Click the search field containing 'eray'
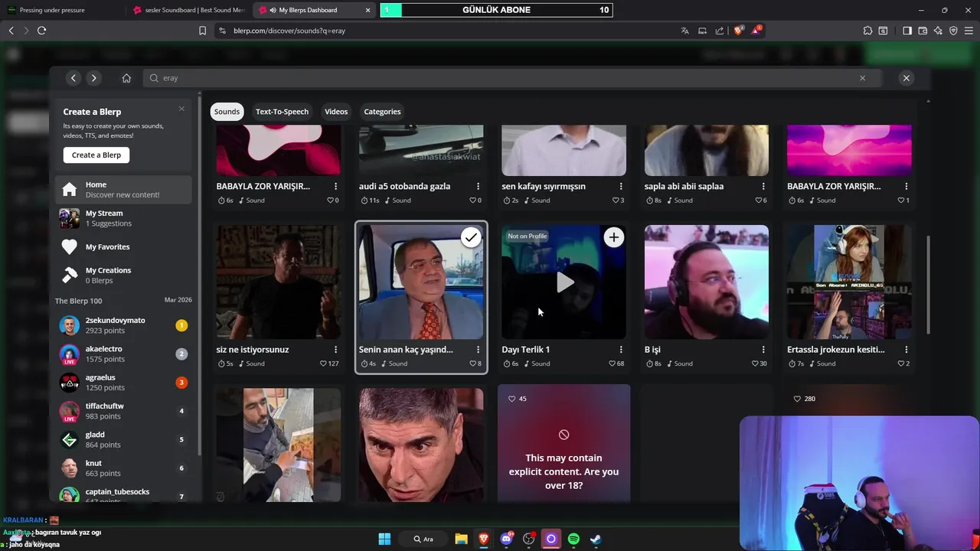Viewport: 980px width, 551px height. [511, 78]
